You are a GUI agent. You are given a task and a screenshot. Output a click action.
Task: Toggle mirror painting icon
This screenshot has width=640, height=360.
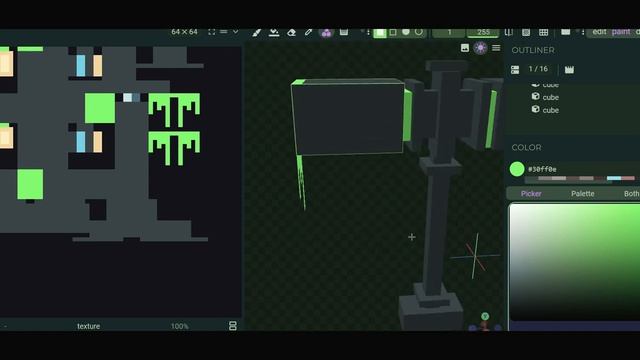[509, 32]
